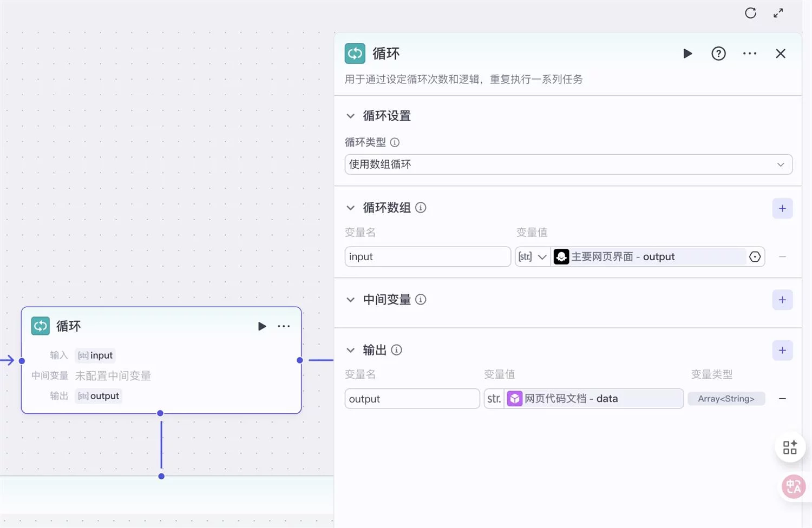Collapse the 循环设置 section
Screen dimensions: 812x528
coord(350,116)
